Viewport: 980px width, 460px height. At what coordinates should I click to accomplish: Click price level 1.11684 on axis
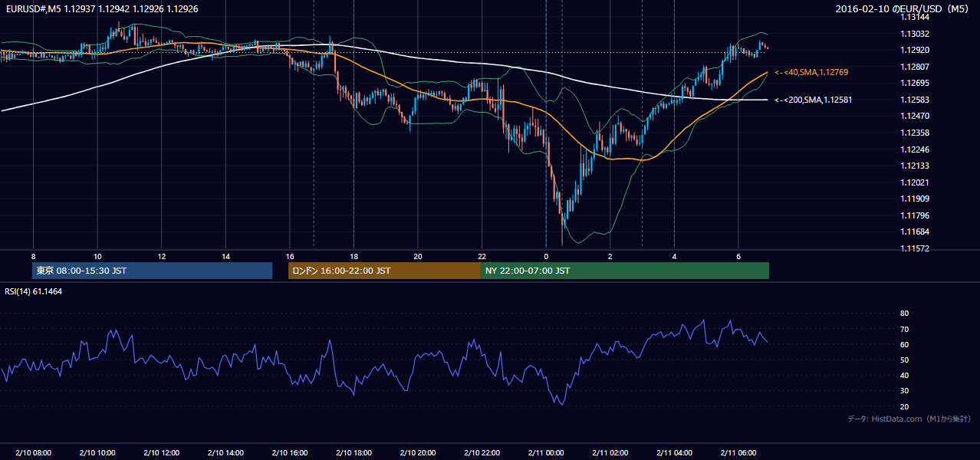pos(915,232)
